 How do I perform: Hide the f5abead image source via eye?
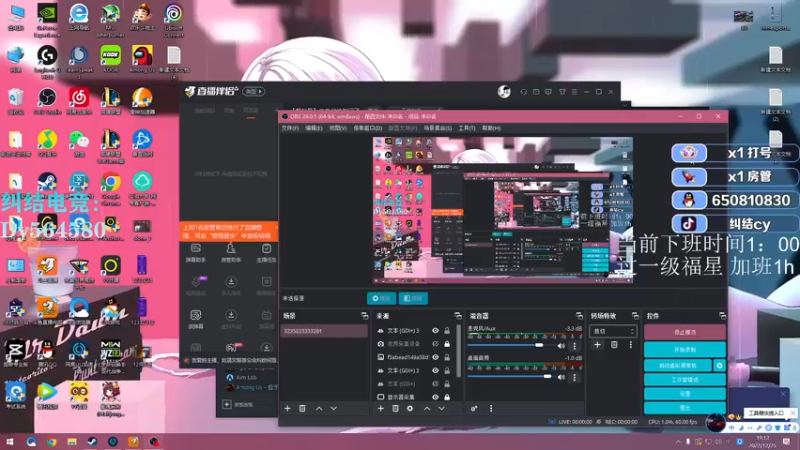click(x=435, y=357)
